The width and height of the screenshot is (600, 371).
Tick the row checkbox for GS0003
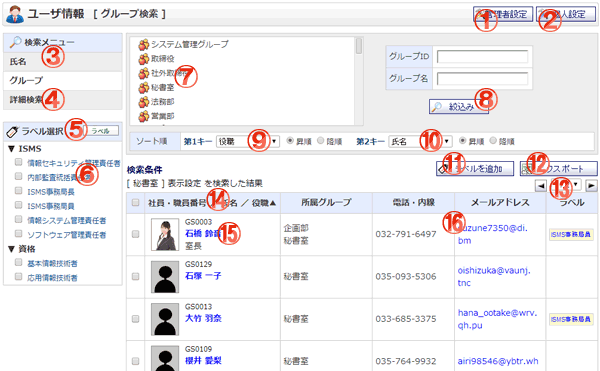point(135,234)
